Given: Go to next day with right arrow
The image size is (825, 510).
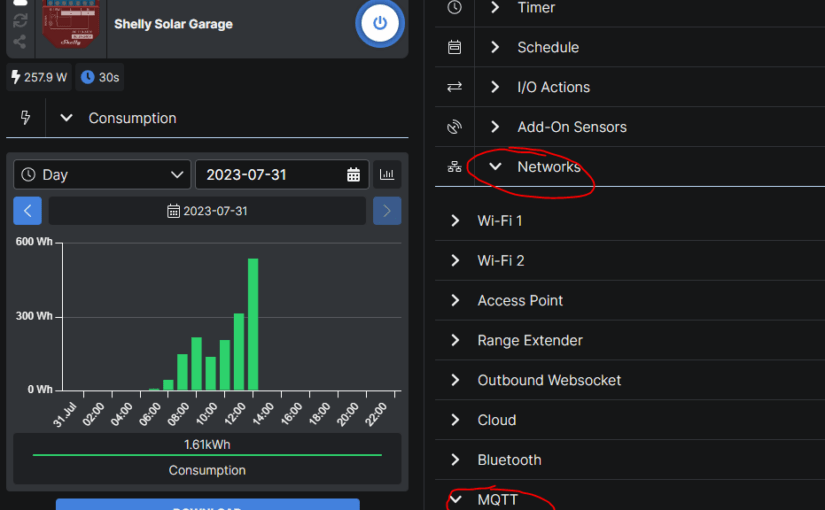Looking at the screenshot, I should point(387,211).
